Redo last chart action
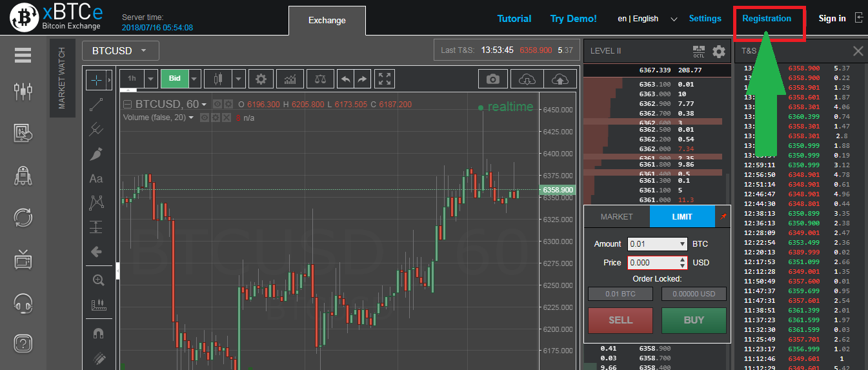Image resolution: width=868 pixels, height=370 pixels. coord(363,79)
